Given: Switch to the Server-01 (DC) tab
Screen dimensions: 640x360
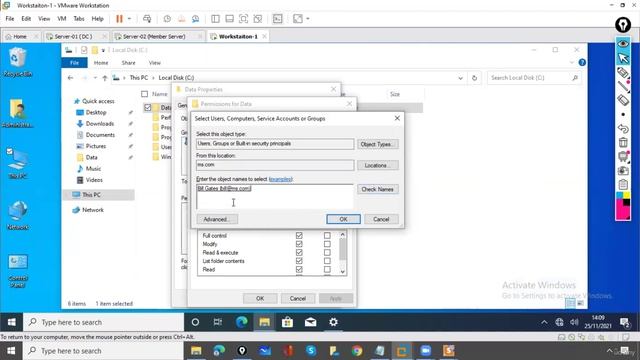Looking at the screenshot, I should (x=74, y=36).
